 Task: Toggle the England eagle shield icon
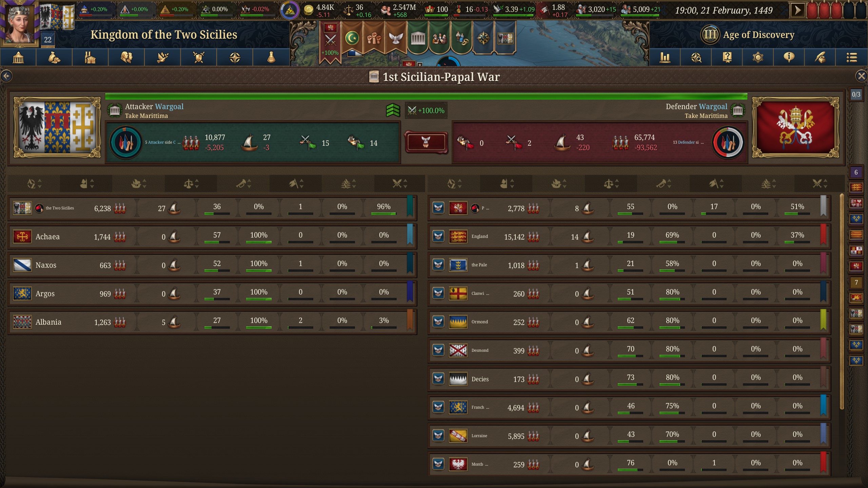point(438,236)
